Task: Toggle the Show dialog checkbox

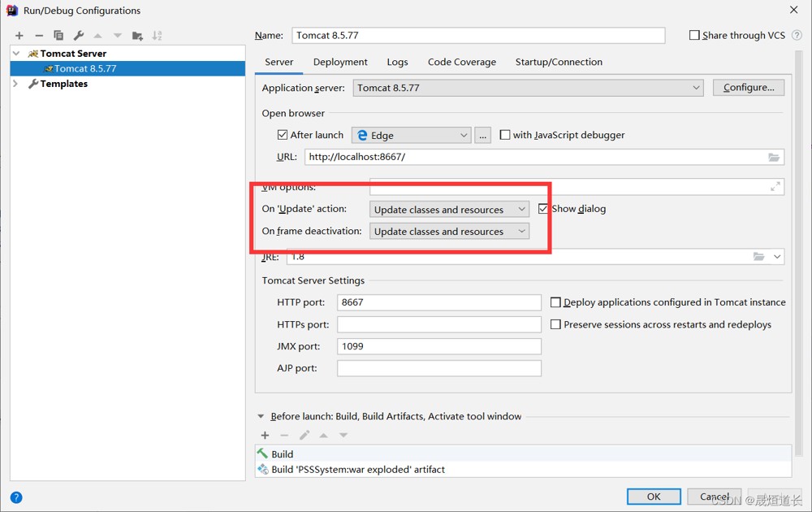Action: click(x=542, y=208)
